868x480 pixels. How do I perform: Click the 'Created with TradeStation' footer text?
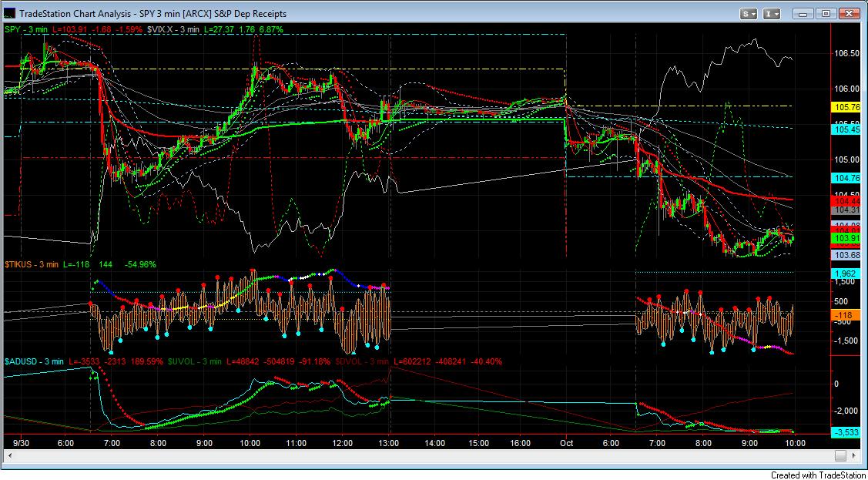click(816, 475)
